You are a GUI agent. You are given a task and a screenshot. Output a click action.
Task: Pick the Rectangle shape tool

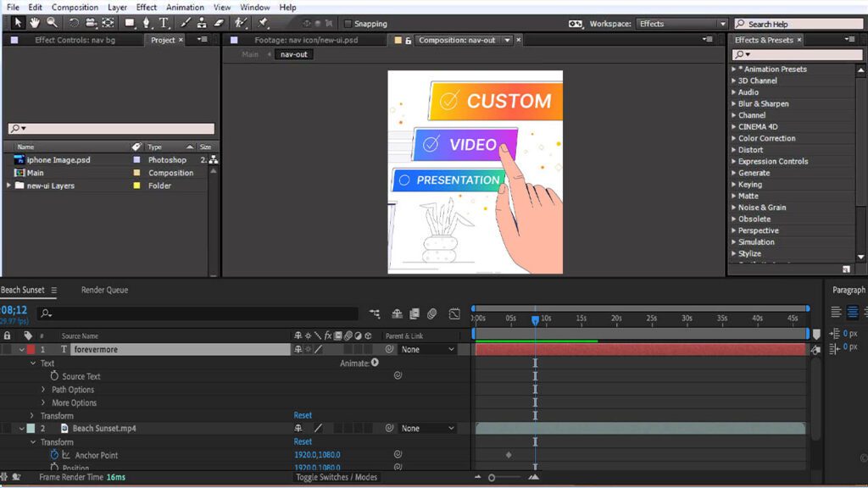tap(130, 23)
